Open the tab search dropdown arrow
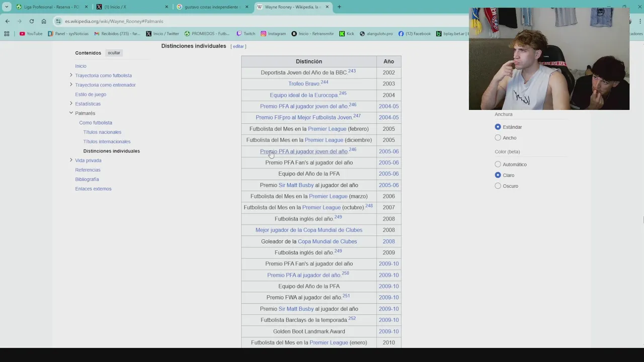 click(x=7, y=7)
